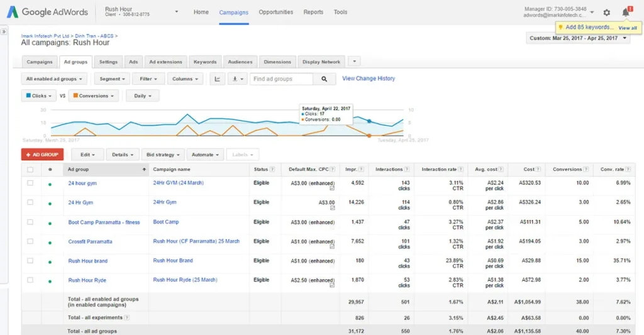The height and width of the screenshot is (335, 644).
Task: Check the Rush Hour Ryde row
Action: tap(30, 280)
